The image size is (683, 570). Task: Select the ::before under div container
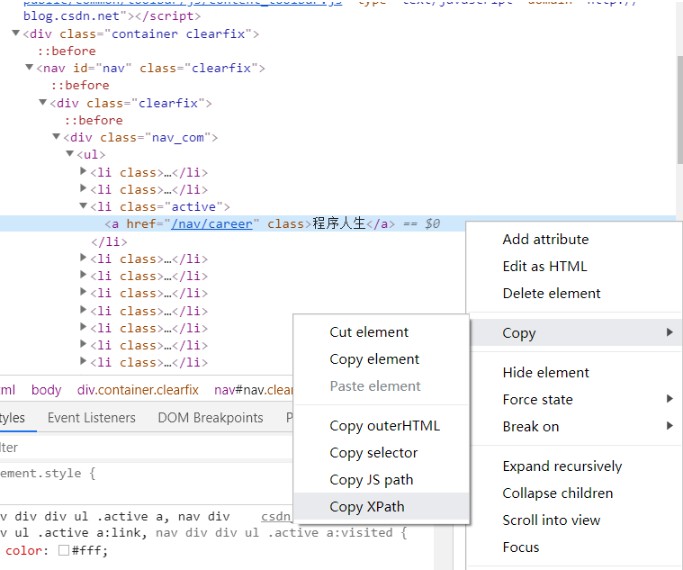pyautogui.click(x=67, y=51)
